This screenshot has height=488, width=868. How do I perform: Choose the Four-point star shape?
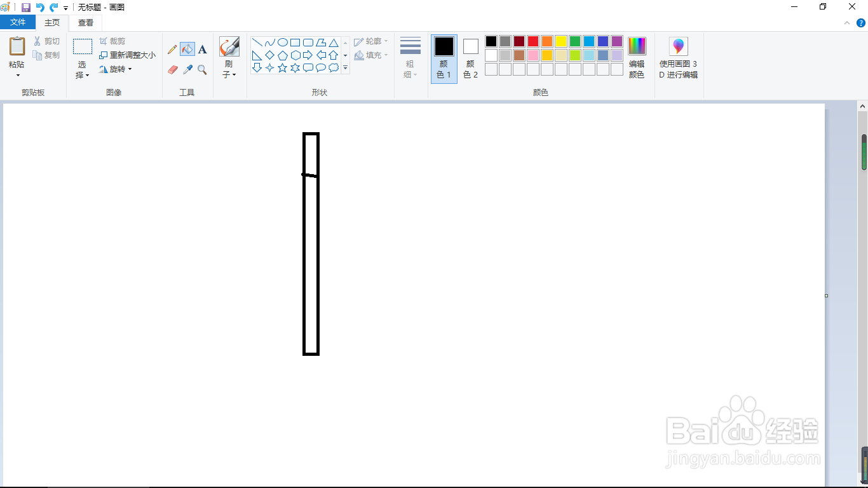[x=270, y=67]
